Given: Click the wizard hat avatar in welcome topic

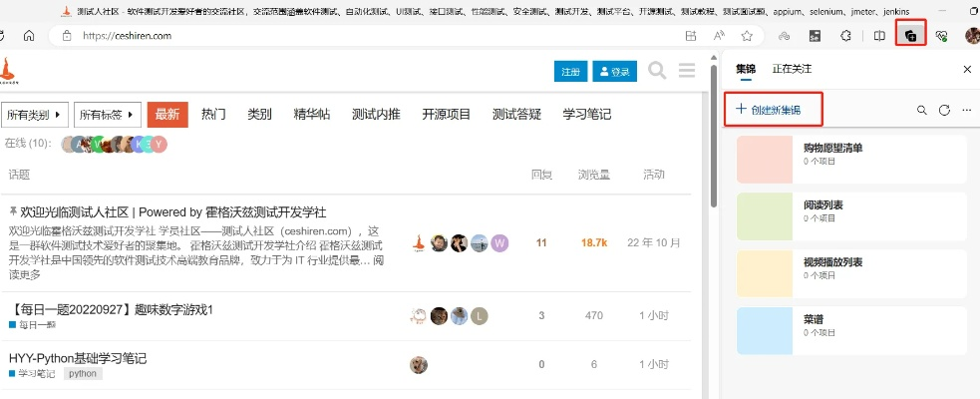Looking at the screenshot, I should click(x=418, y=242).
